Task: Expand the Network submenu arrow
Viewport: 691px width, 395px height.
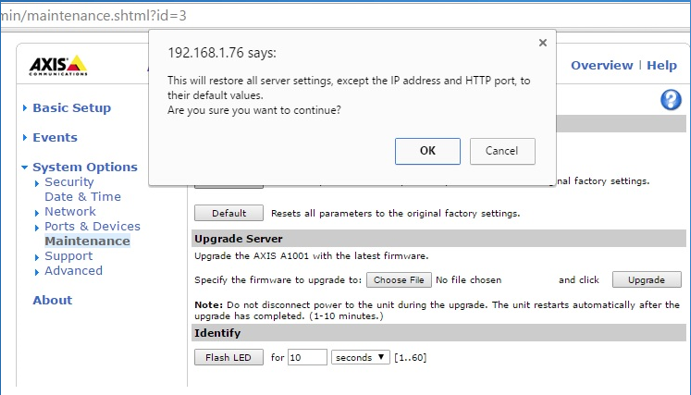Action: pos(37,213)
